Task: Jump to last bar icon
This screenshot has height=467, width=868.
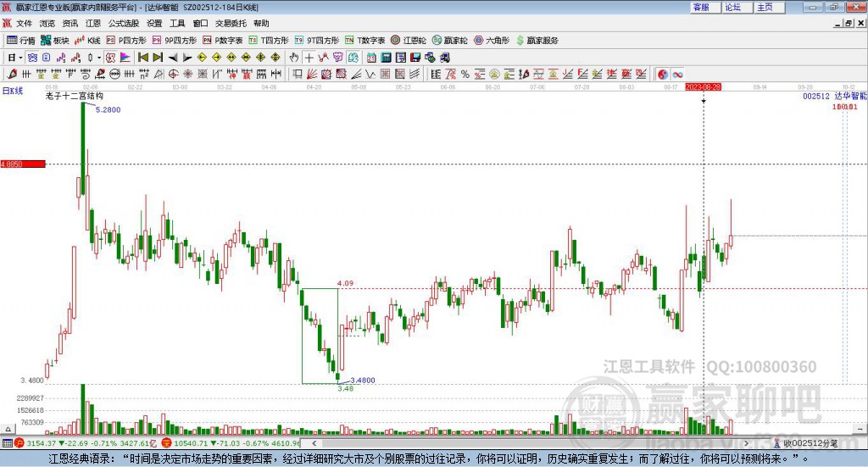Action: [x=158, y=58]
